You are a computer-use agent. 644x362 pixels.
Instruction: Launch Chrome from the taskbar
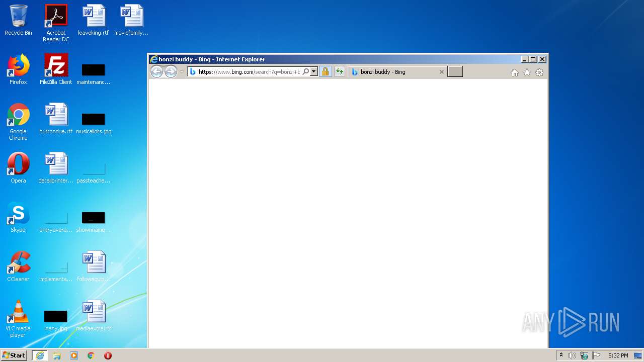pos(91,355)
